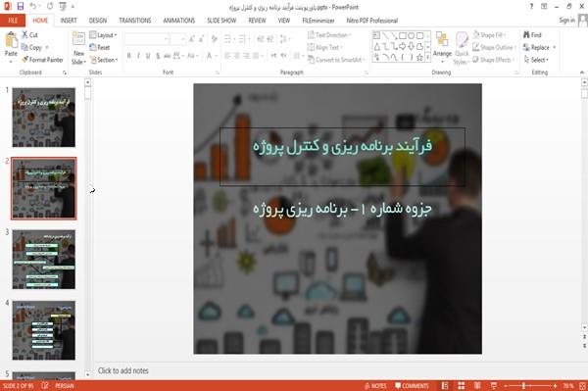Select the star shape in shapes gallery
This screenshot has height=391, width=588.
tap(420, 58)
